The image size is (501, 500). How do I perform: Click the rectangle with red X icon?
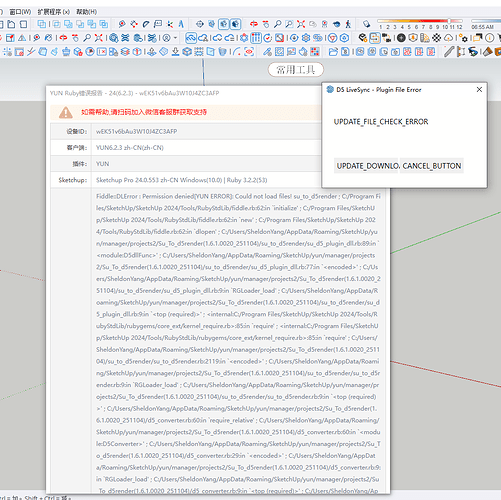tap(102, 52)
